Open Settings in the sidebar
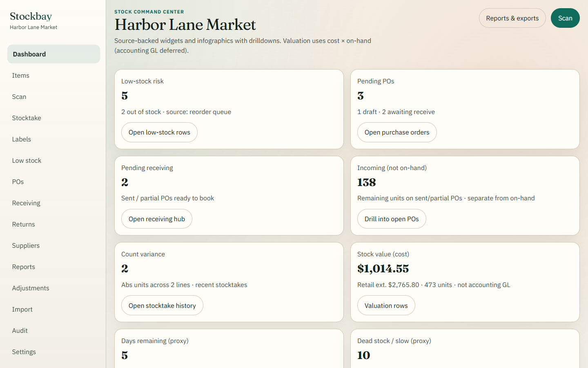 (x=53, y=352)
